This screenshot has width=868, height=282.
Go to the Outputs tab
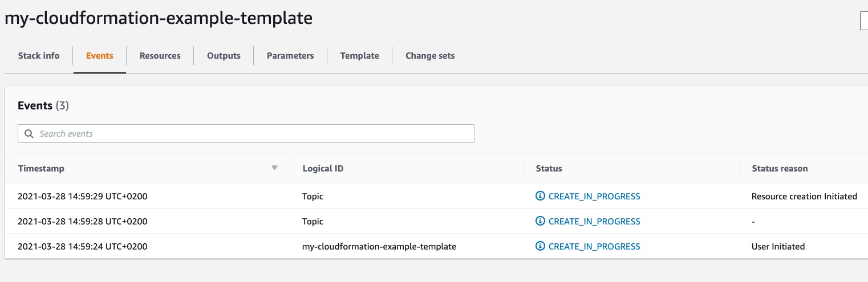[x=224, y=56]
